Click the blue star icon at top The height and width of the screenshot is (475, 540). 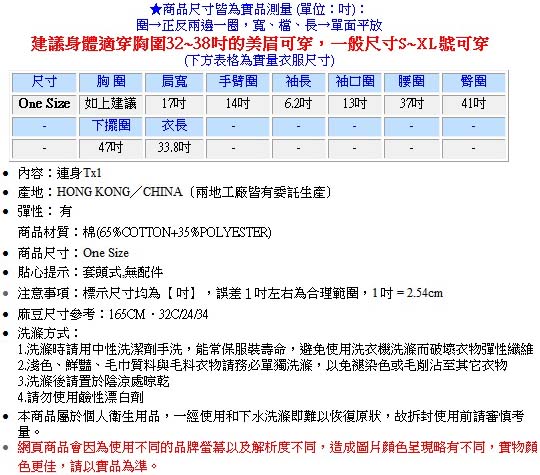click(156, 9)
